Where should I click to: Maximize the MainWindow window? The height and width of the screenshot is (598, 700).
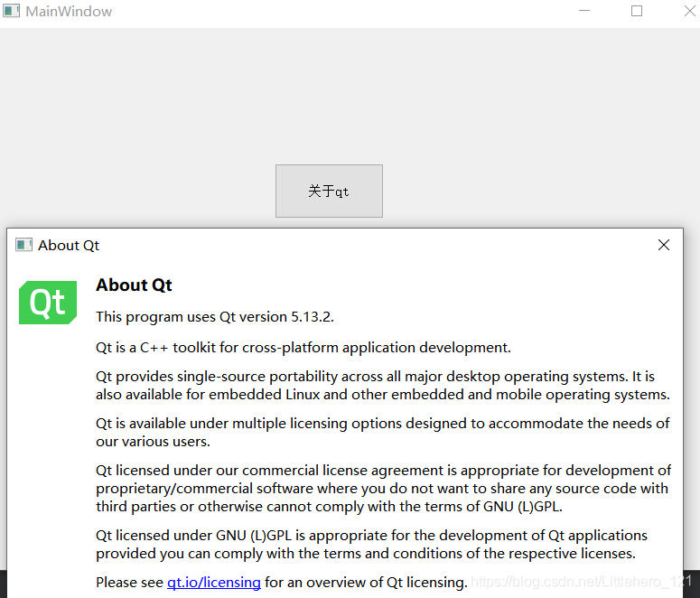tap(637, 11)
